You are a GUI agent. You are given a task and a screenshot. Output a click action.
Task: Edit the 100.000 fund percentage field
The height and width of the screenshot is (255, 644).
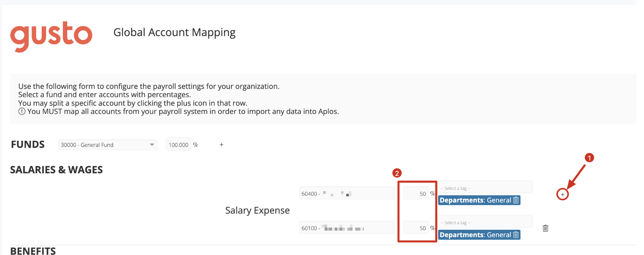coord(179,145)
